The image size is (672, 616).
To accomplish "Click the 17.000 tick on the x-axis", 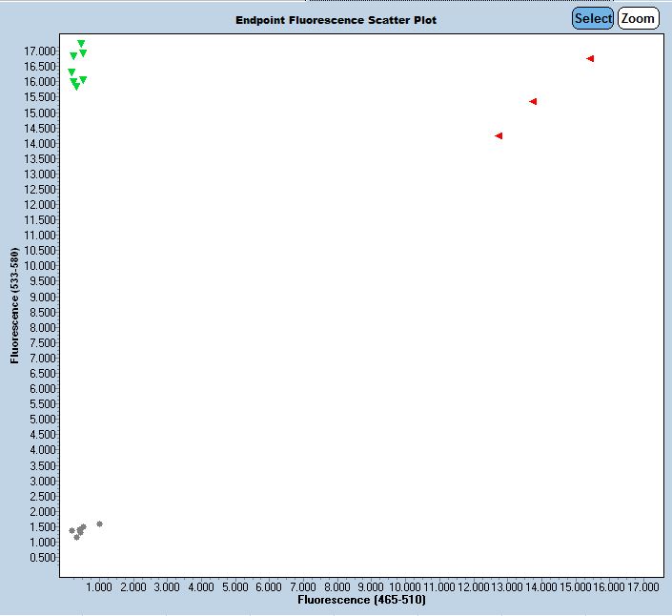I will coord(642,587).
